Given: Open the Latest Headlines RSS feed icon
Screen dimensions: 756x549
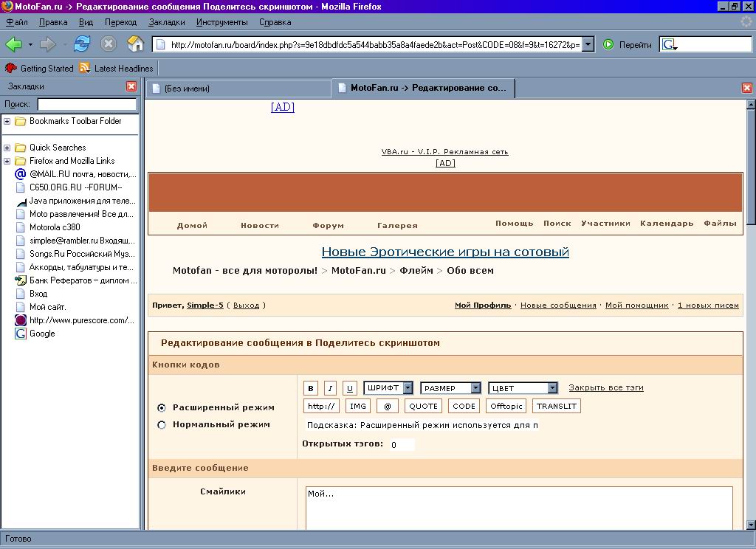Looking at the screenshot, I should click(85, 68).
